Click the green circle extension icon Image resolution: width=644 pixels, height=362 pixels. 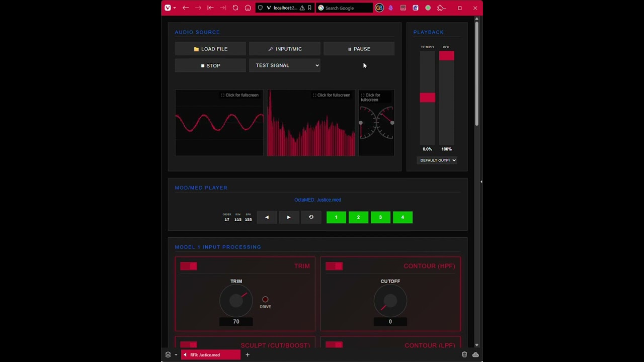point(428,8)
